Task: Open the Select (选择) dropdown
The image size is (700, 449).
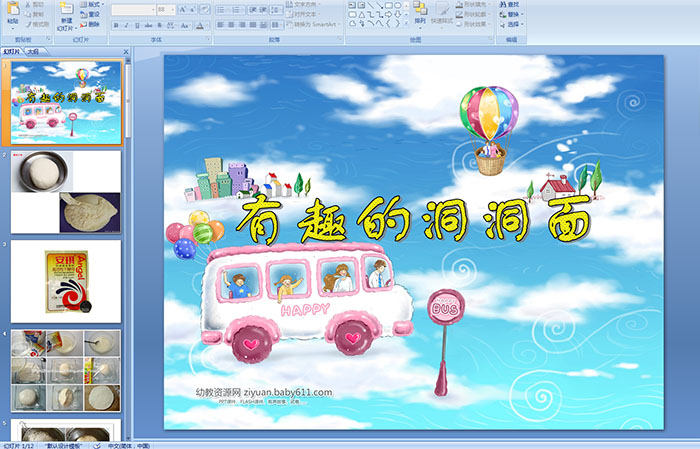Action: [513, 25]
